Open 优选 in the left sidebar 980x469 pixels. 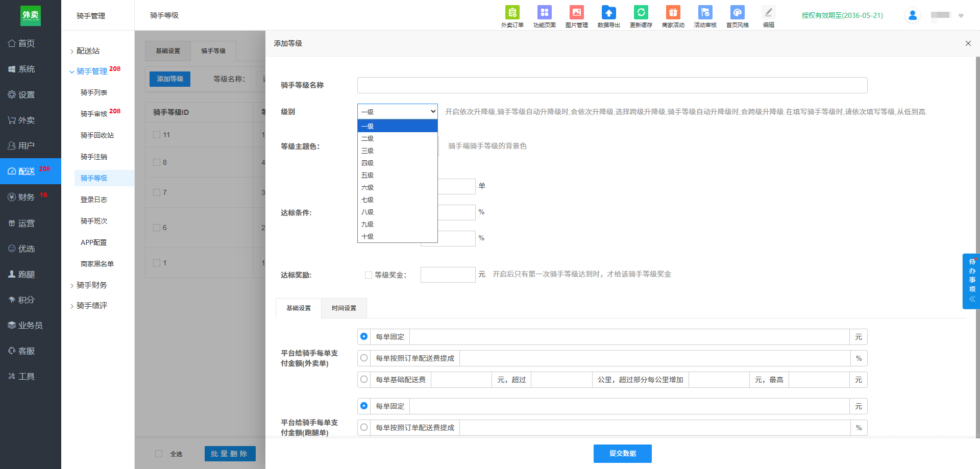click(31, 249)
